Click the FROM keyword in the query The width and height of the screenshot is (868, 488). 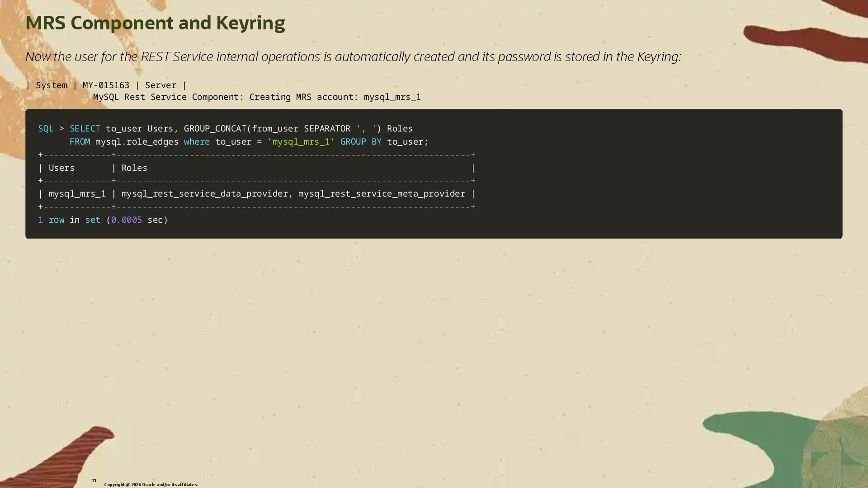[x=80, y=142]
